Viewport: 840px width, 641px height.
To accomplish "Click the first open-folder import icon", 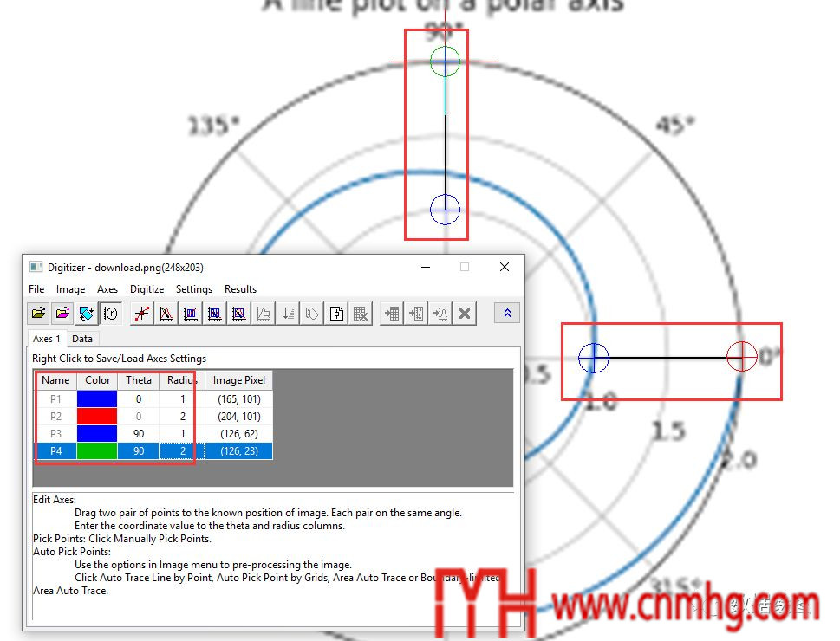I will coord(39,314).
